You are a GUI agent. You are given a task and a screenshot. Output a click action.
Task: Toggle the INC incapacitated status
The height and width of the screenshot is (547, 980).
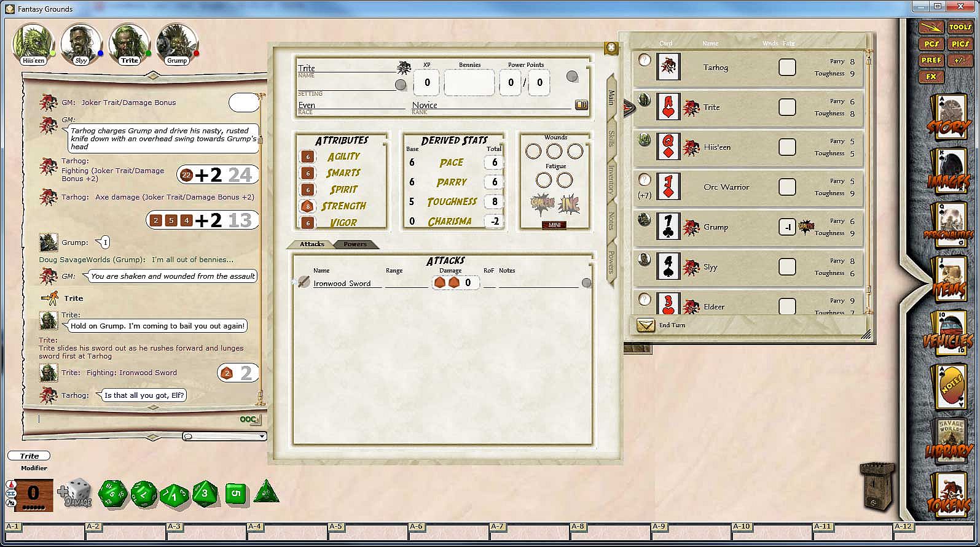pos(569,204)
